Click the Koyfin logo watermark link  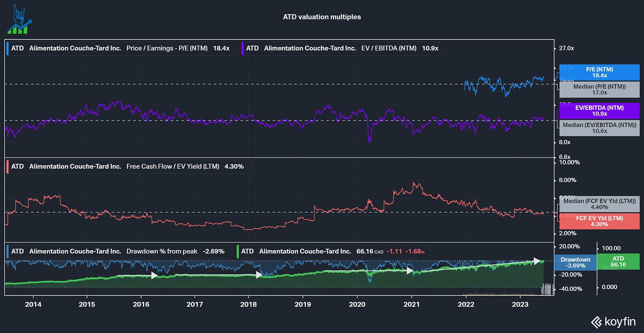tap(613, 321)
